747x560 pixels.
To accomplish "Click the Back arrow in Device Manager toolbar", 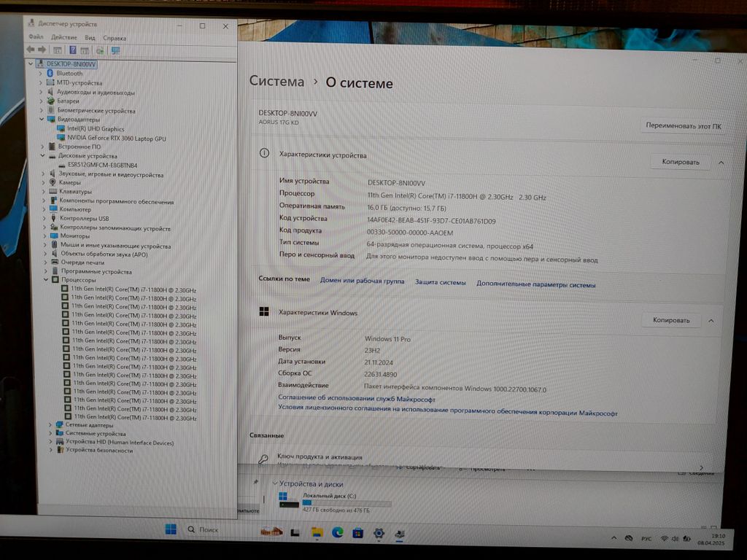I will [30, 50].
